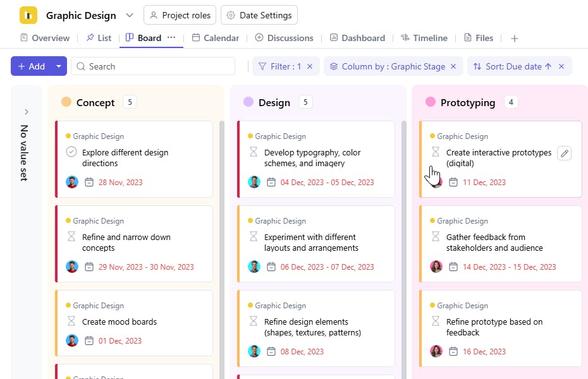Click the Date Settings button
The height and width of the screenshot is (379, 588).
point(259,15)
